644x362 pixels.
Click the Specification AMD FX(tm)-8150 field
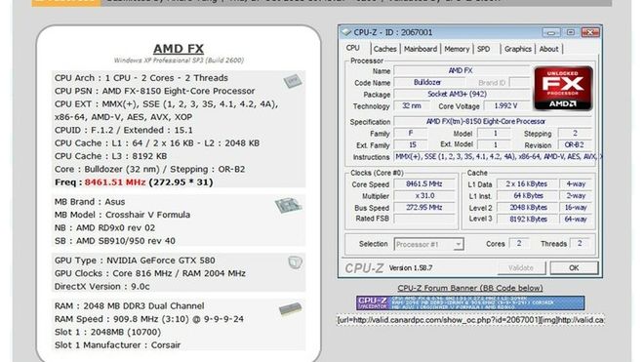click(x=493, y=122)
